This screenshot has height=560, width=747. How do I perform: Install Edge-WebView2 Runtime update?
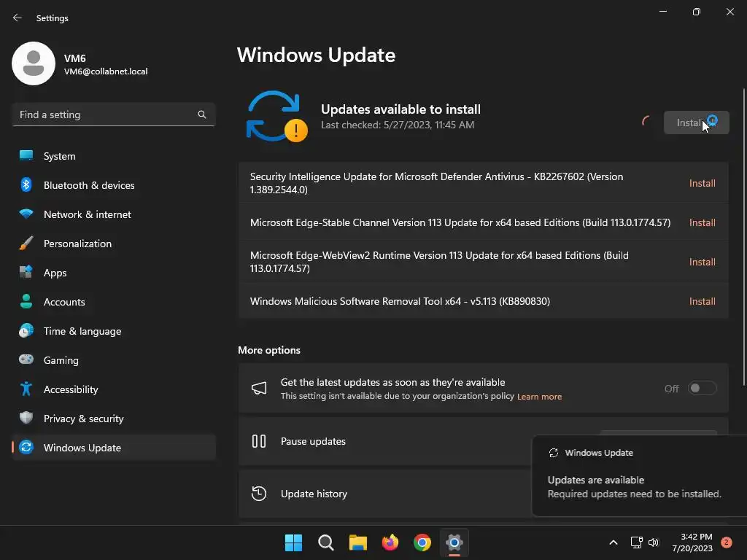(703, 262)
